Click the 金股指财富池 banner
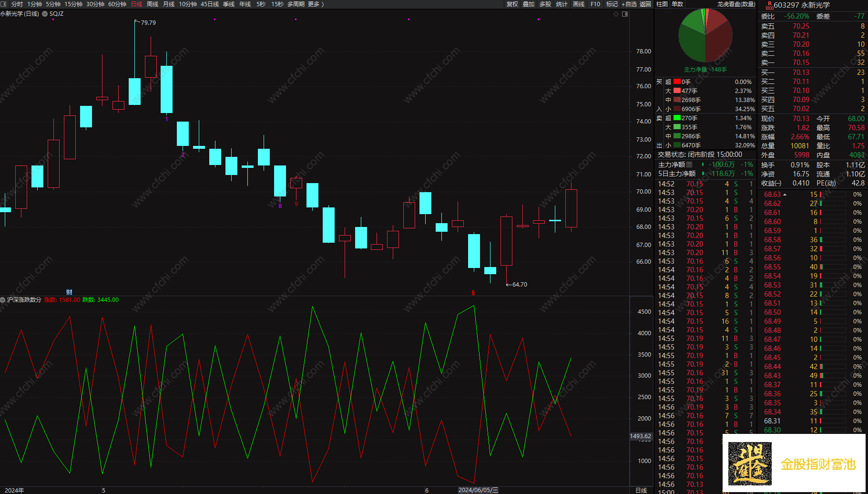 pos(794,463)
